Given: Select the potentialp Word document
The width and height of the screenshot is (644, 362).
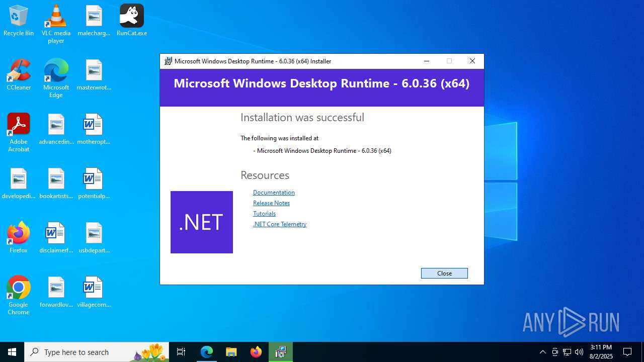Looking at the screenshot, I should [x=94, y=184].
